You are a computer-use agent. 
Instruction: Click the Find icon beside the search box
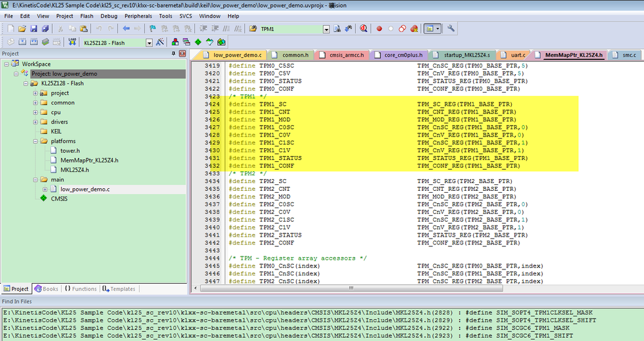click(337, 29)
